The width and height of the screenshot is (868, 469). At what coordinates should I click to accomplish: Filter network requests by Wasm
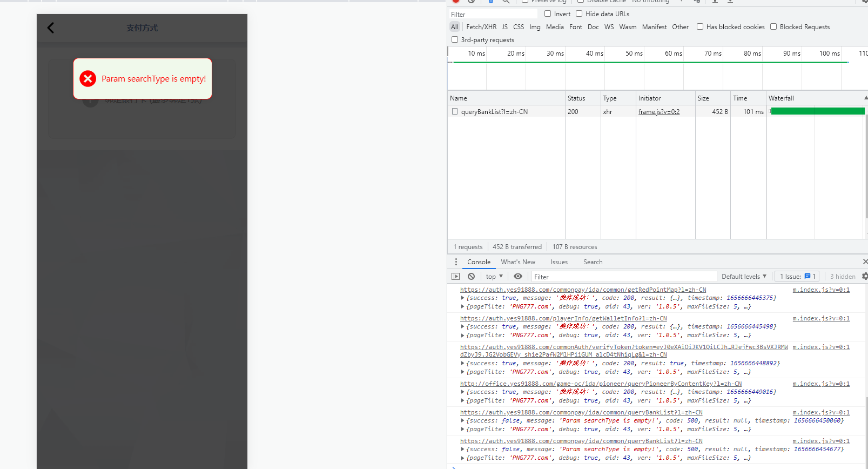coord(628,27)
